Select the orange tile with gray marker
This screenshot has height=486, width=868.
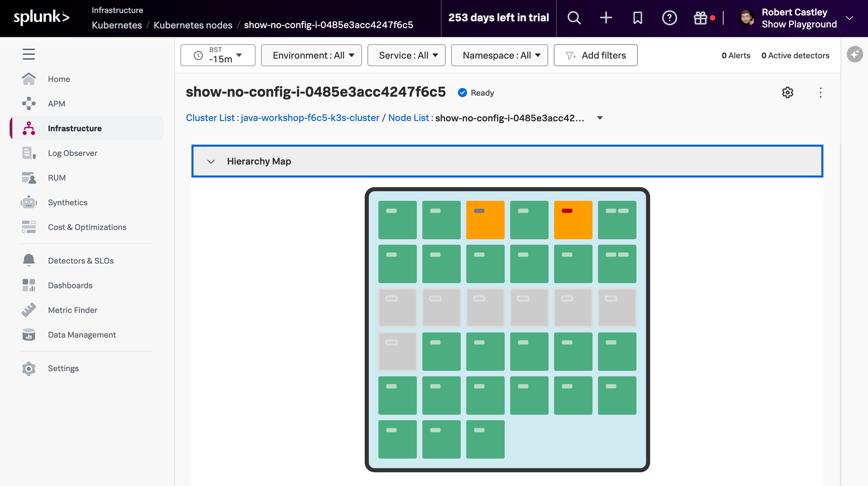click(x=485, y=220)
